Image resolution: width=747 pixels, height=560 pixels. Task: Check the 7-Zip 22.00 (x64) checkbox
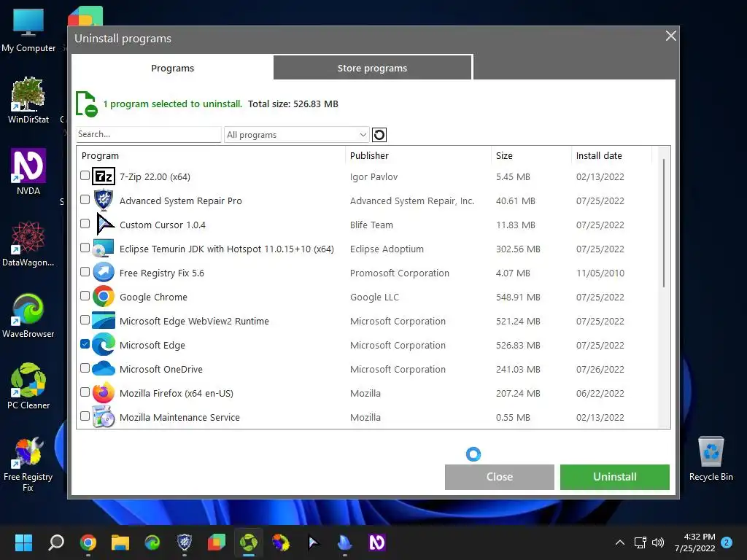pos(85,175)
